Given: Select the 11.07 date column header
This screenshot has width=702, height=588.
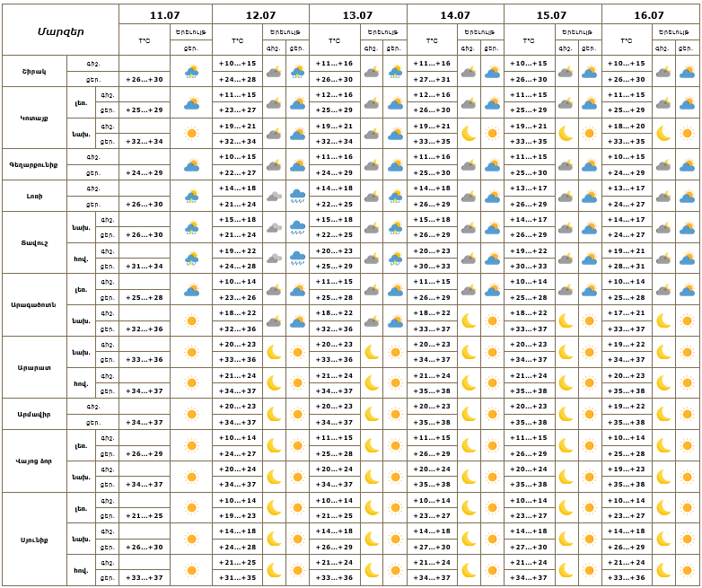Looking at the screenshot, I should coord(165,14).
